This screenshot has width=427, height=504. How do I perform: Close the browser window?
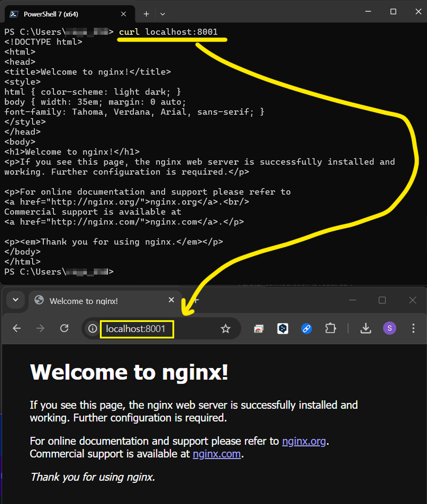click(x=413, y=300)
